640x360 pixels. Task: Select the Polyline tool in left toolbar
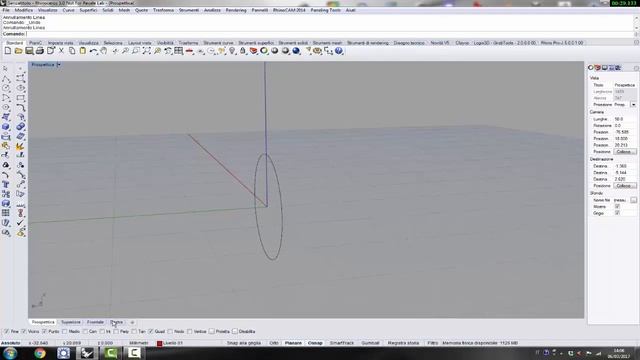6,78
